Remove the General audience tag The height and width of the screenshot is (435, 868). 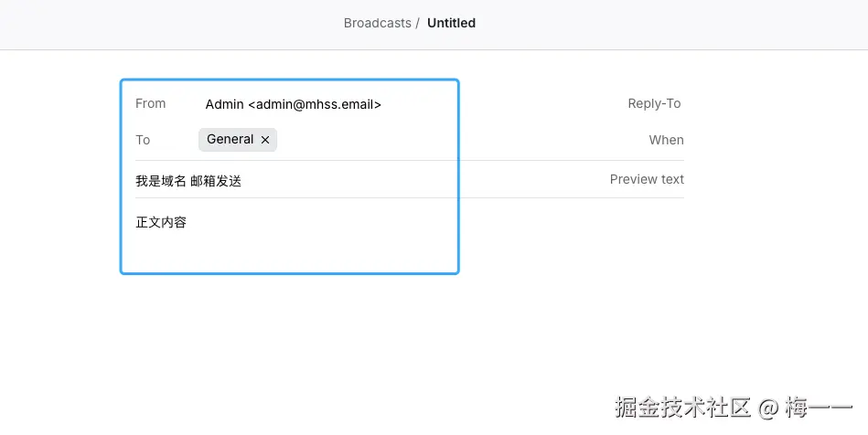[x=265, y=140]
